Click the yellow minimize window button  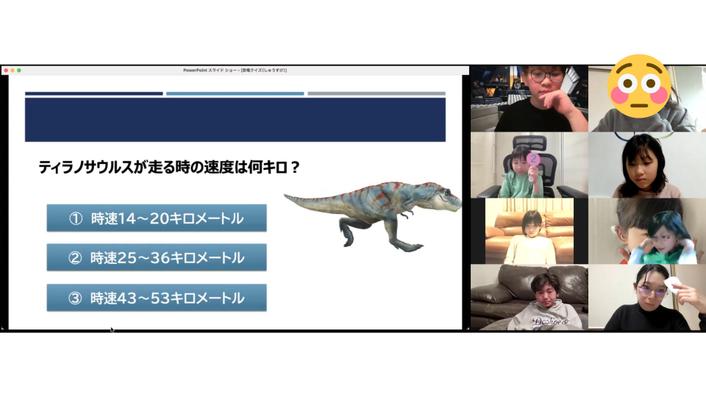(12, 70)
